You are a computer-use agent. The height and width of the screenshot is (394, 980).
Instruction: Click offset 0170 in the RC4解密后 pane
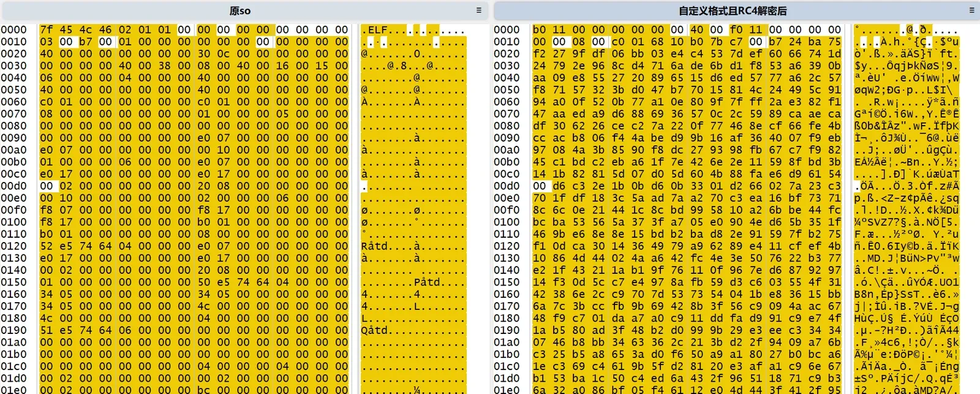pyautogui.click(x=507, y=306)
